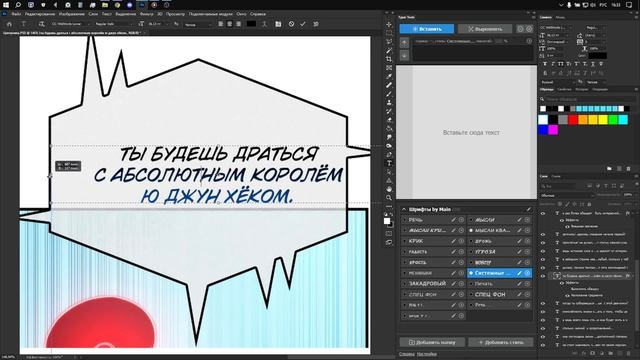Select the Dodge tool
Viewport: 640px width, 360px height.
pos(389,146)
